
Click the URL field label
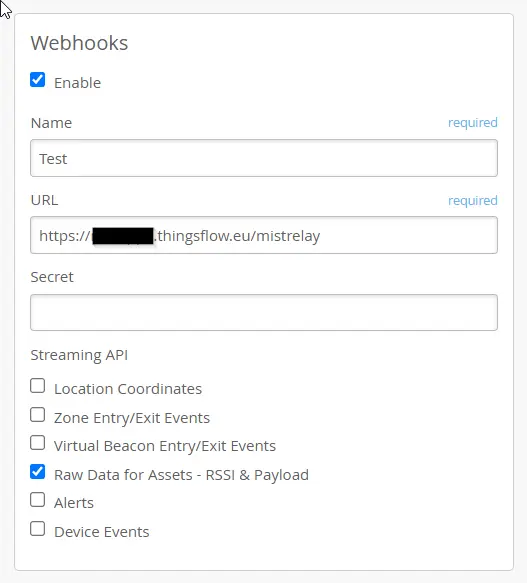point(44,200)
